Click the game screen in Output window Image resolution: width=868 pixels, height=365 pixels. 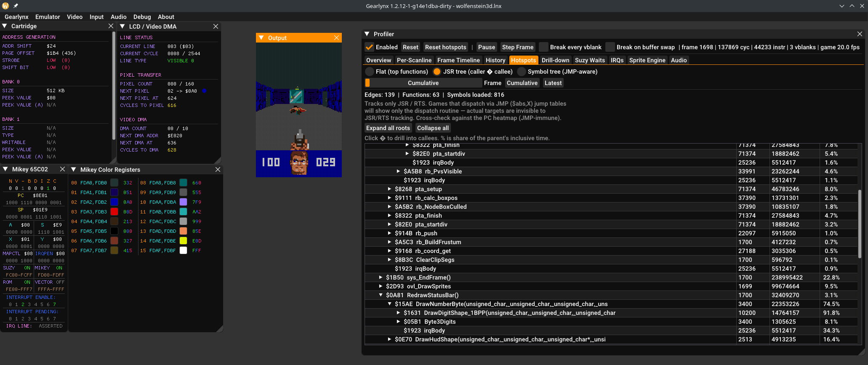click(x=299, y=110)
